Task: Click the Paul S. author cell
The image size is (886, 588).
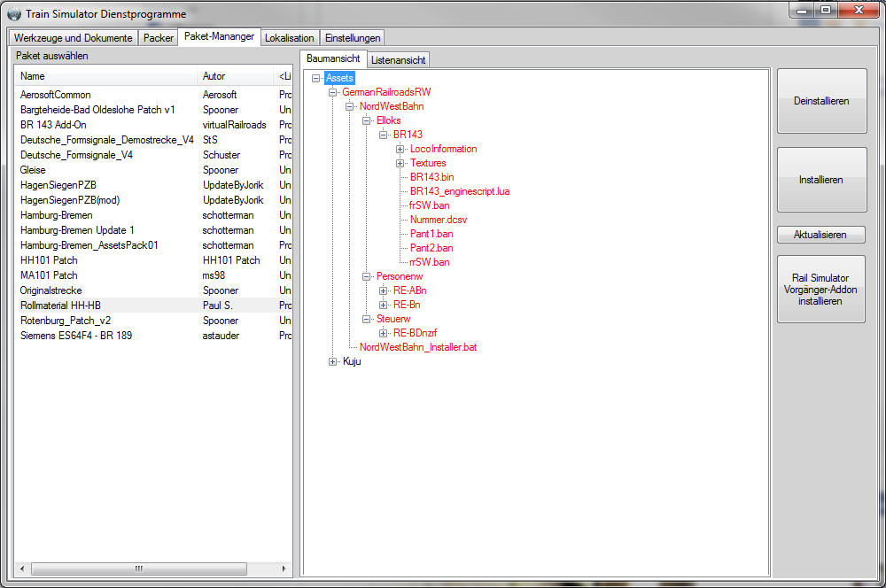Action: [218, 306]
